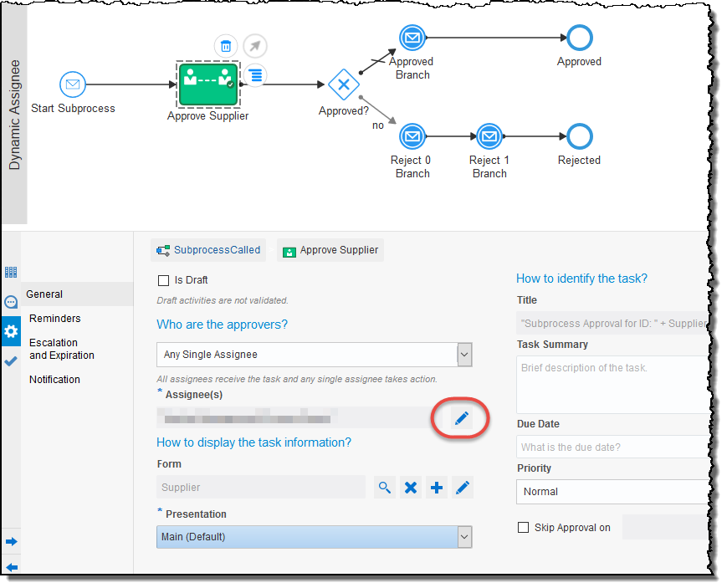Clear the Supplier form with X icon
The height and width of the screenshot is (588, 727).
click(x=410, y=488)
